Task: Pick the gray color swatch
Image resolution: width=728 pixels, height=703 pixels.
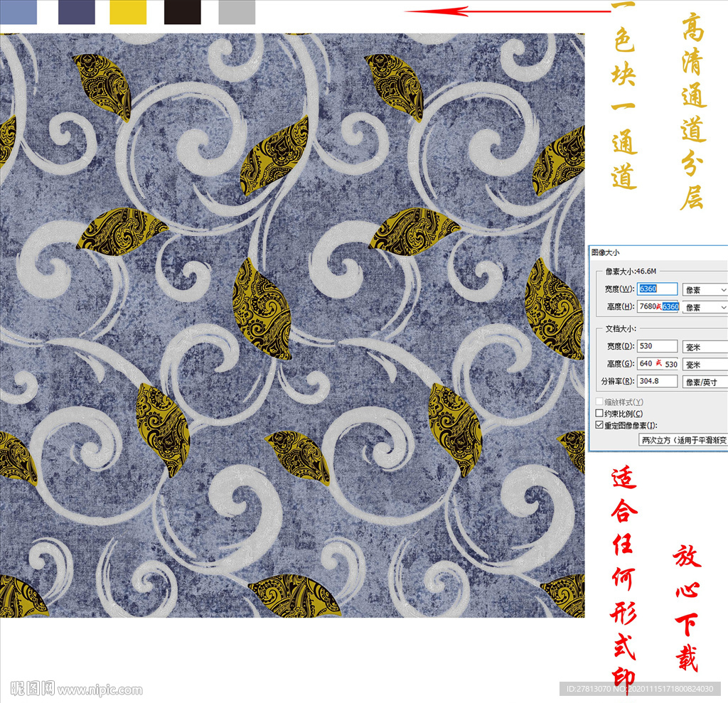Action: coord(237,12)
